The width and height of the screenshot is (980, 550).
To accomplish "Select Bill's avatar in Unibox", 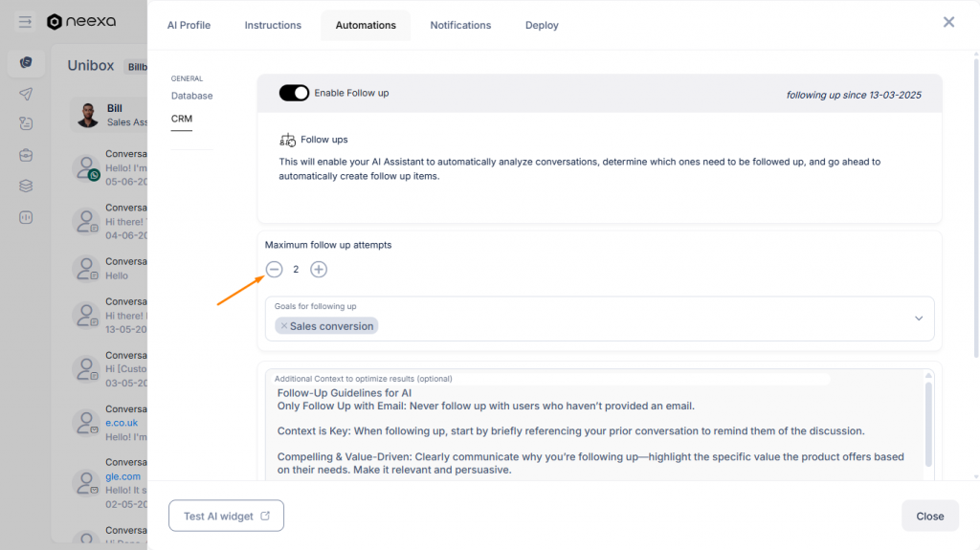I will (87, 115).
